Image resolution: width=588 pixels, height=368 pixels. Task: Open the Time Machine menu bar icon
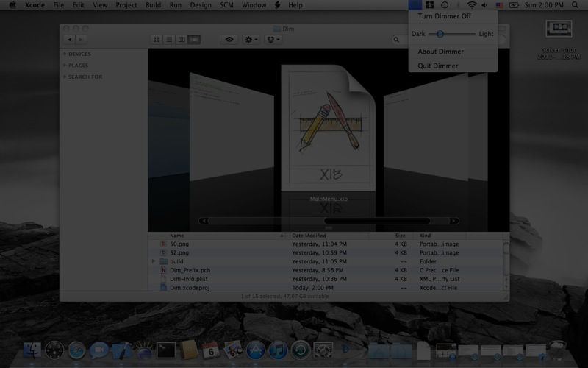(x=445, y=5)
